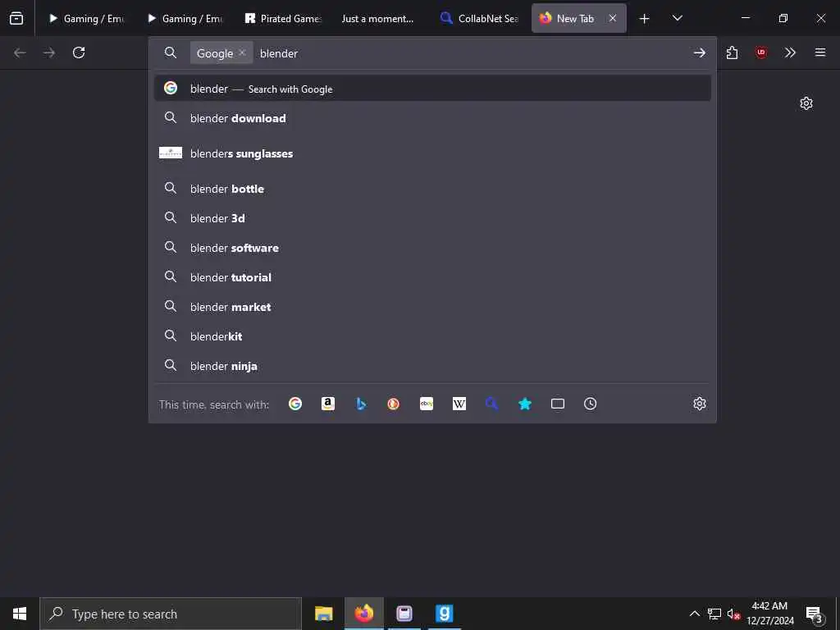Show more tools overflow chevron

[790, 52]
